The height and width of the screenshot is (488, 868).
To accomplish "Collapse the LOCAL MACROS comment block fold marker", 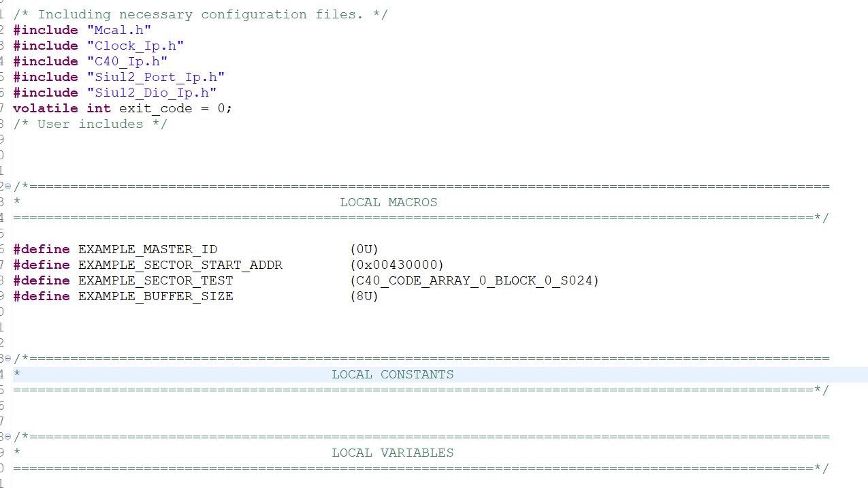I will pos(8,186).
